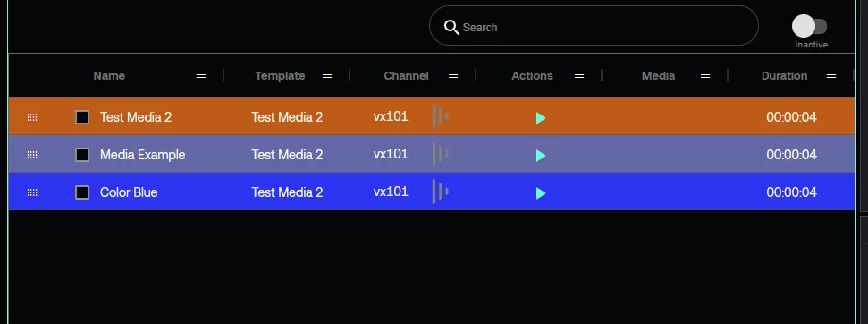Open the Actions column menu

coord(579,75)
